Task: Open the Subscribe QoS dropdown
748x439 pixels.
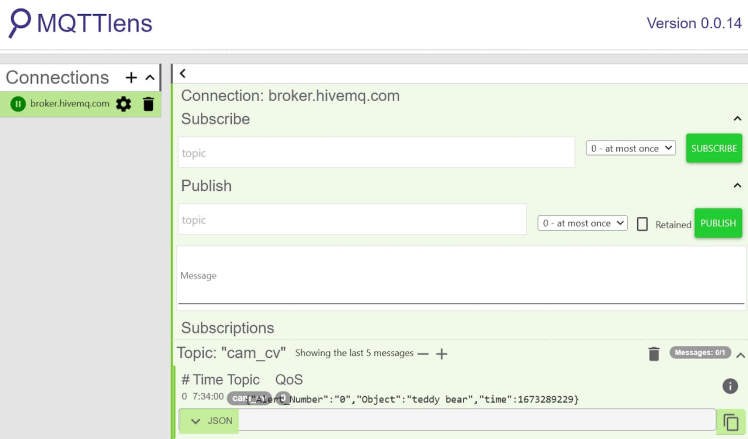Action: 631,148
